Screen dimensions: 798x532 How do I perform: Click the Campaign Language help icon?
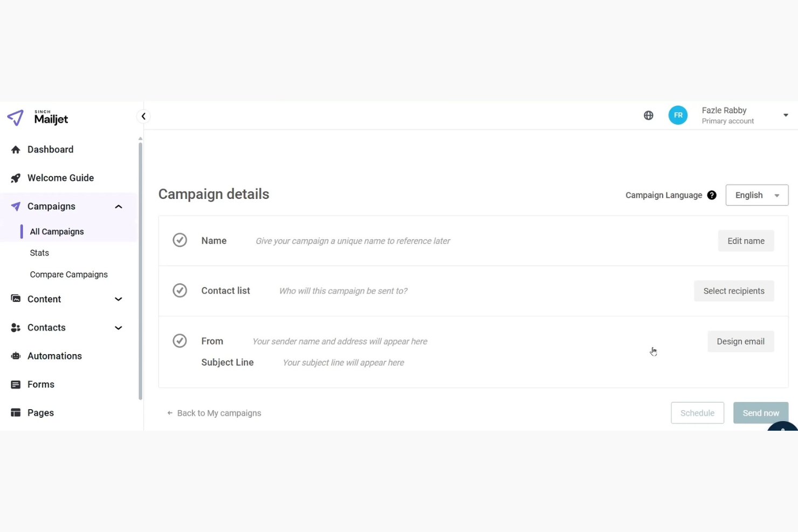tap(712, 195)
